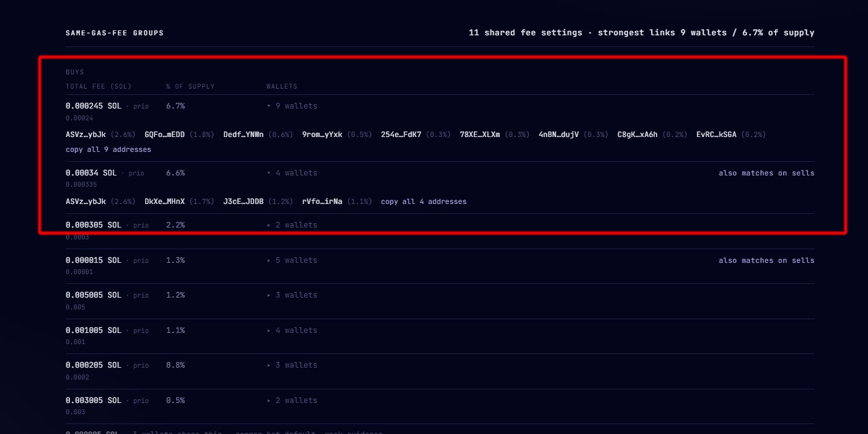Screen dimensions: 868x434
Task: Click the 0.000335 base fee under 0.00034 SOL
Action: click(81, 185)
